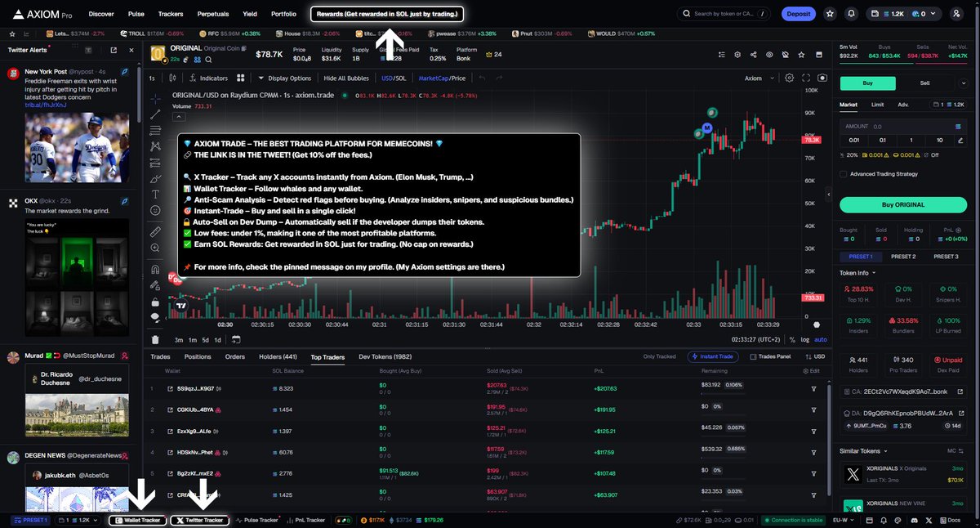
Task: Select the magnet snap tool
Action: [155, 269]
